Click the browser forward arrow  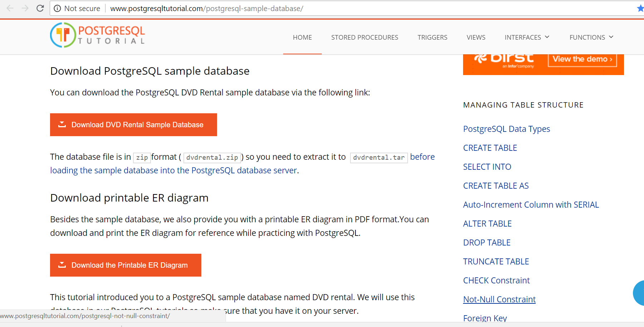(24, 8)
